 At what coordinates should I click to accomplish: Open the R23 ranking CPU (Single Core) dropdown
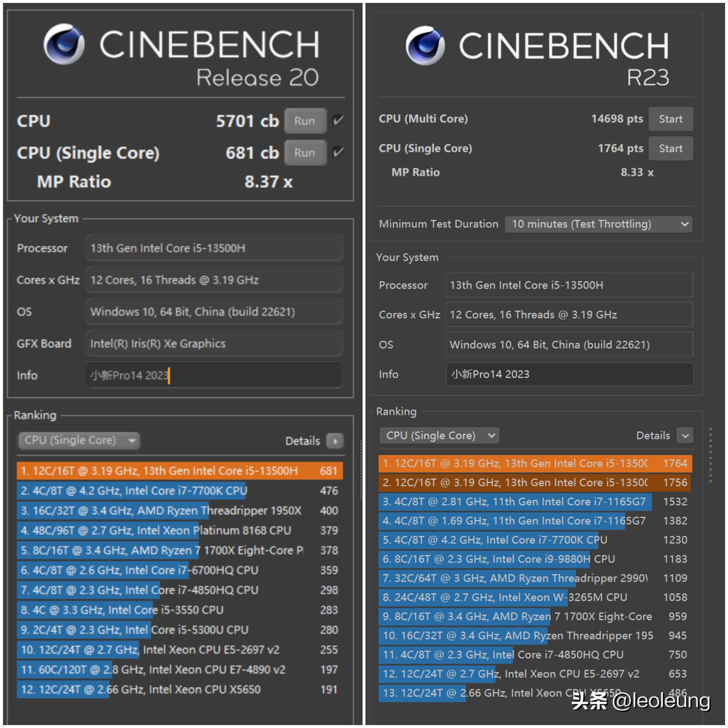[439, 436]
